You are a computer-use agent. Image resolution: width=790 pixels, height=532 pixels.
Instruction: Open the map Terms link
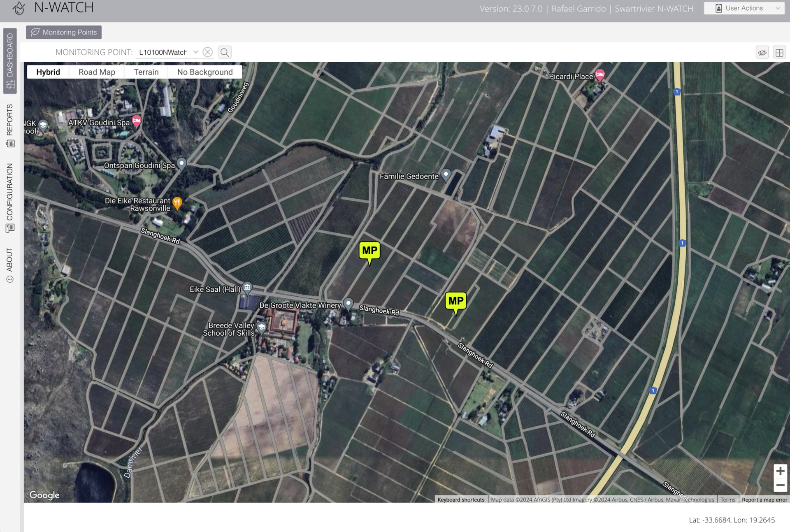tap(727, 499)
